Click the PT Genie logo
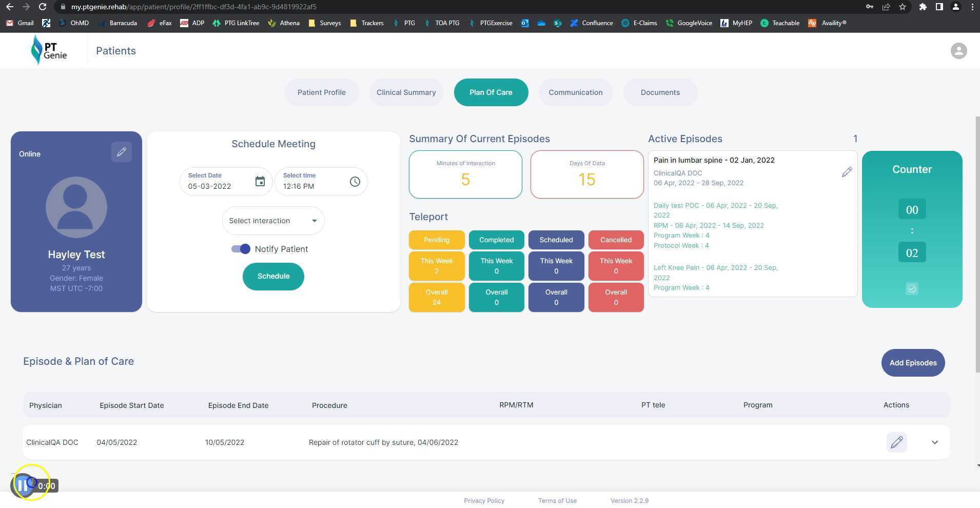 pos(50,50)
